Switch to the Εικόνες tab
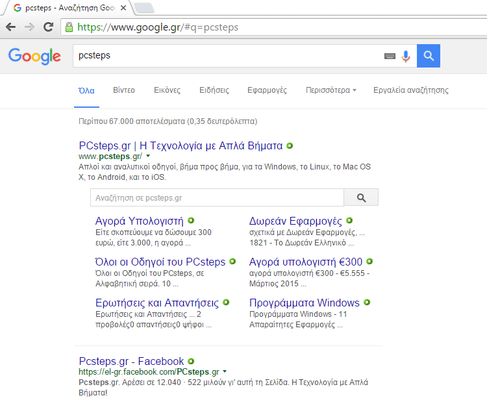Viewport: 487px width, 400px height. coord(167,90)
